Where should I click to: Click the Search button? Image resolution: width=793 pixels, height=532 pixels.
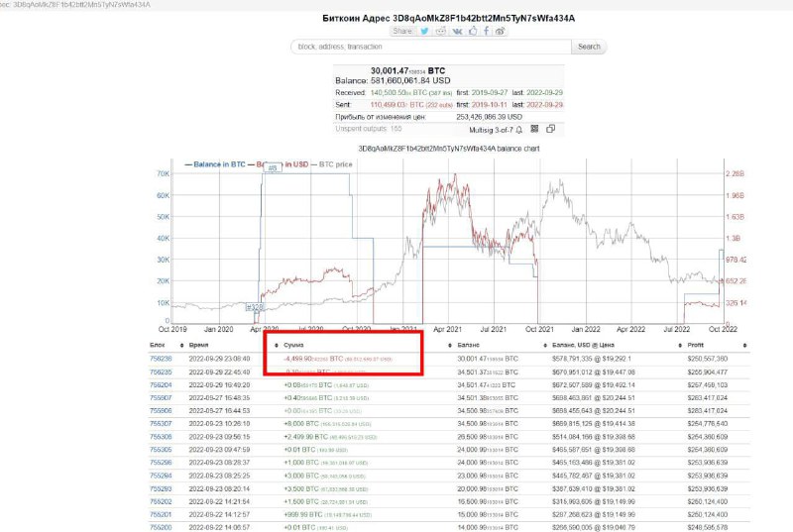[x=589, y=47]
